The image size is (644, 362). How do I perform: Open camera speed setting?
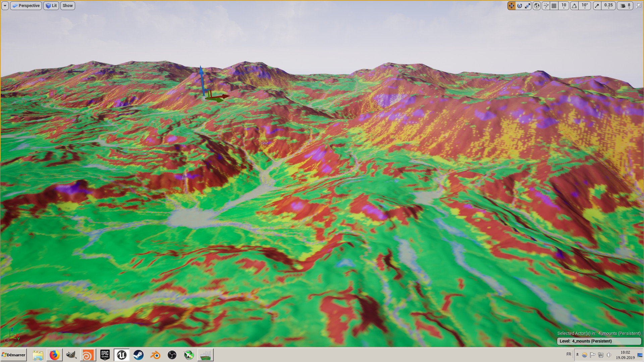[x=626, y=6]
